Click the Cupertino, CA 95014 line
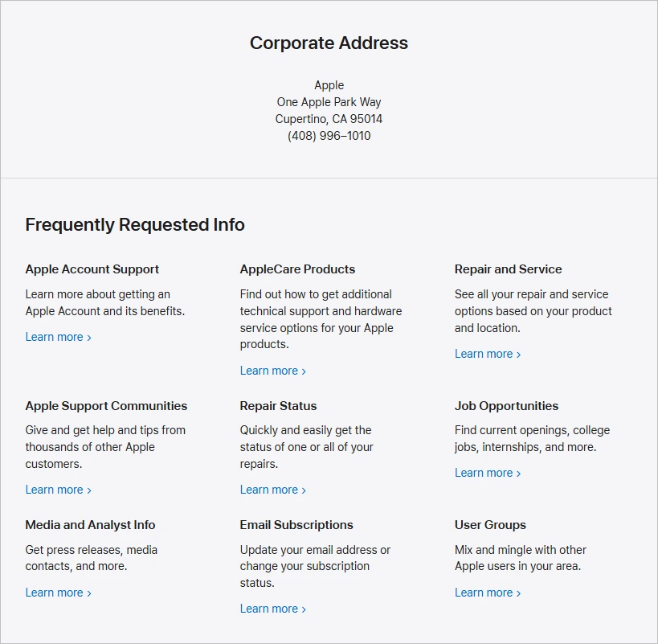The image size is (658, 644). click(x=329, y=119)
